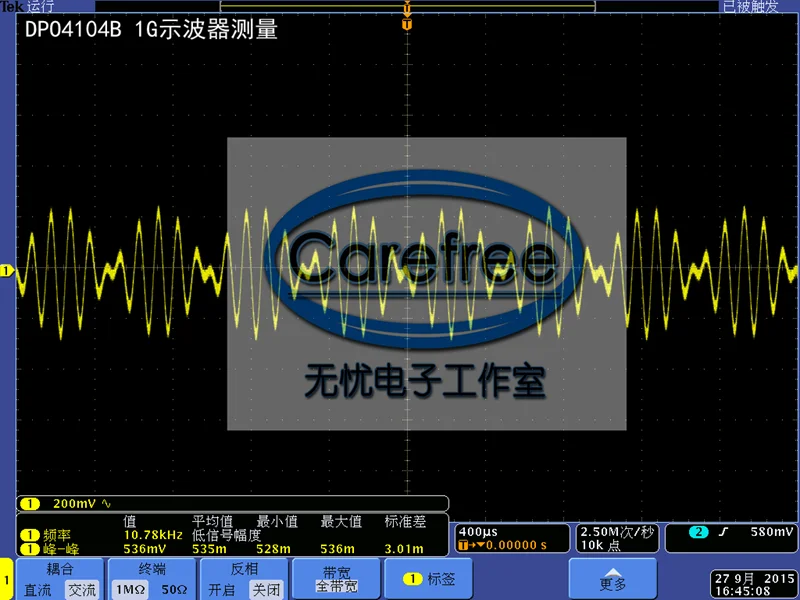Click the 10k 点 record length readout
Viewport: 800px width, 600px height.
pos(601,545)
